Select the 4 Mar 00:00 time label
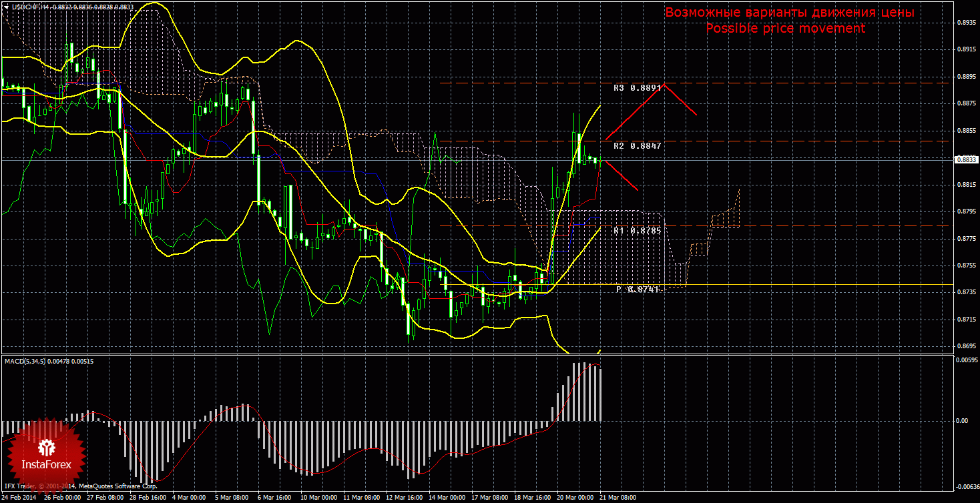 click(x=189, y=498)
